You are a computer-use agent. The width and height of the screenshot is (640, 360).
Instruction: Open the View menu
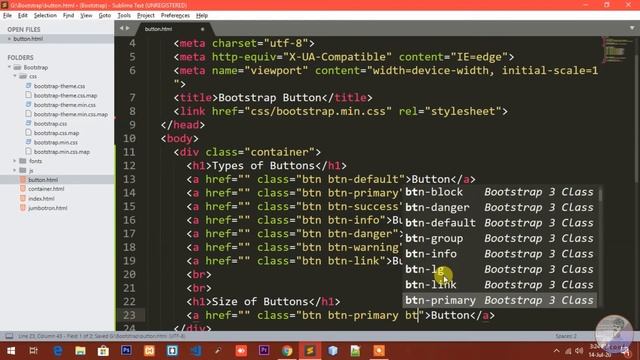[86, 16]
